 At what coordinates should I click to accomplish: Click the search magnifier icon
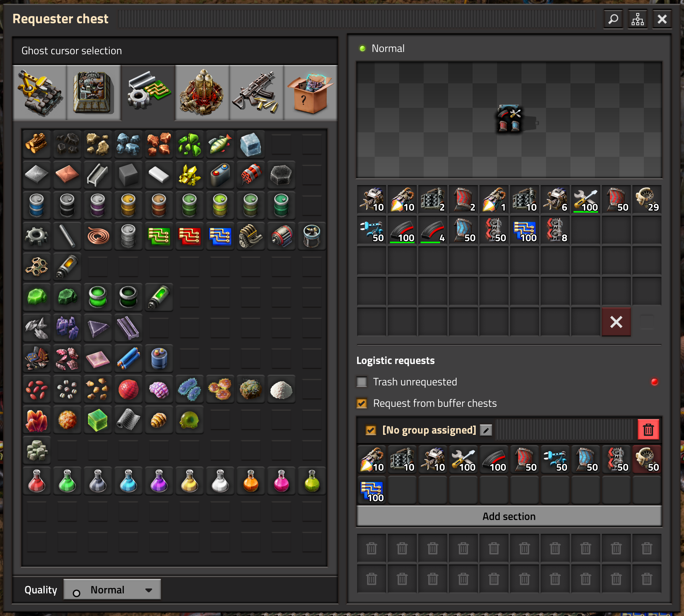pos(613,19)
